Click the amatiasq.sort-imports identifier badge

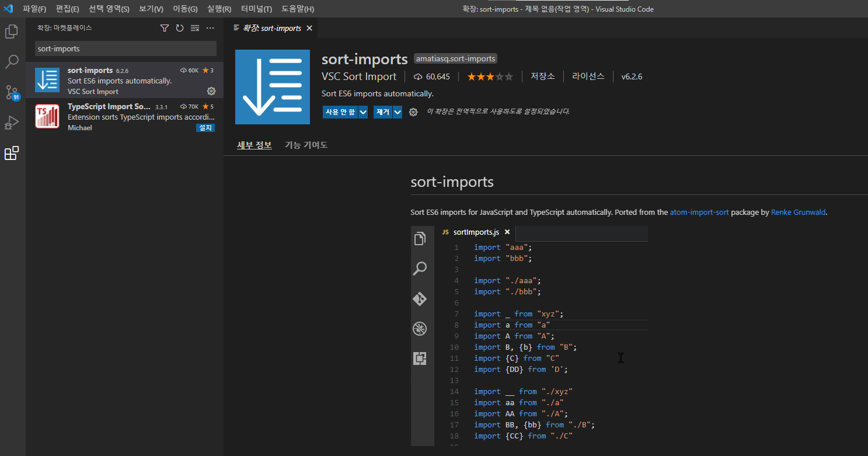pyautogui.click(x=456, y=58)
